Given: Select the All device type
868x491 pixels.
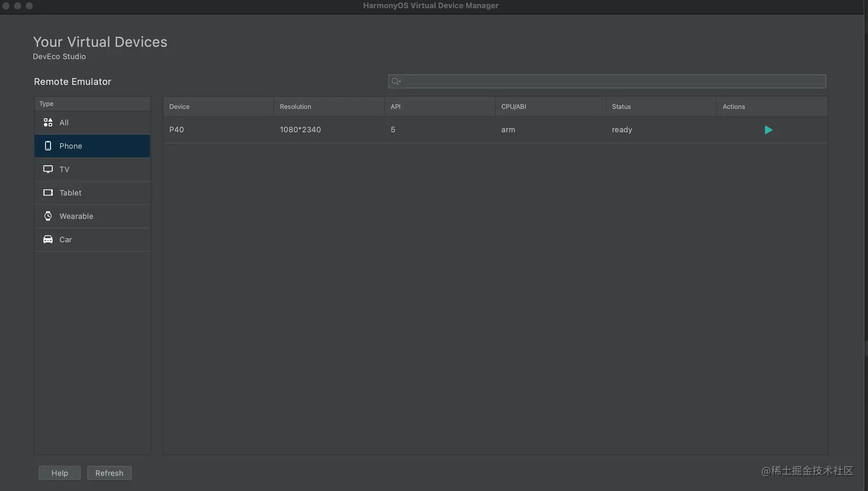Looking at the screenshot, I should click(x=92, y=123).
